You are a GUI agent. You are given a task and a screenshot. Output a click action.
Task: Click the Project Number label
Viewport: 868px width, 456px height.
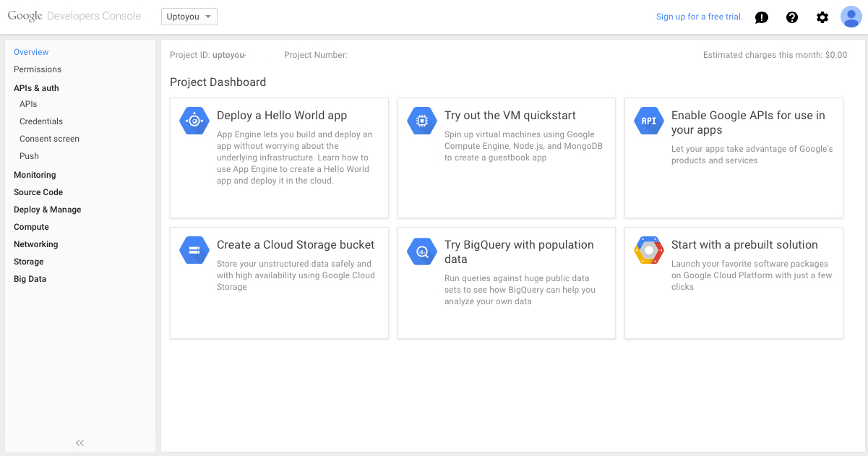(316, 55)
